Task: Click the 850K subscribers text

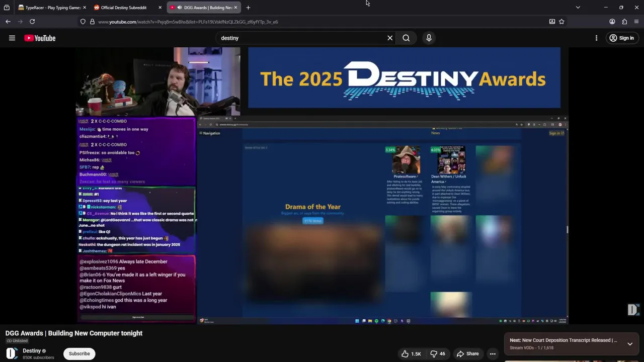Action: (38, 358)
